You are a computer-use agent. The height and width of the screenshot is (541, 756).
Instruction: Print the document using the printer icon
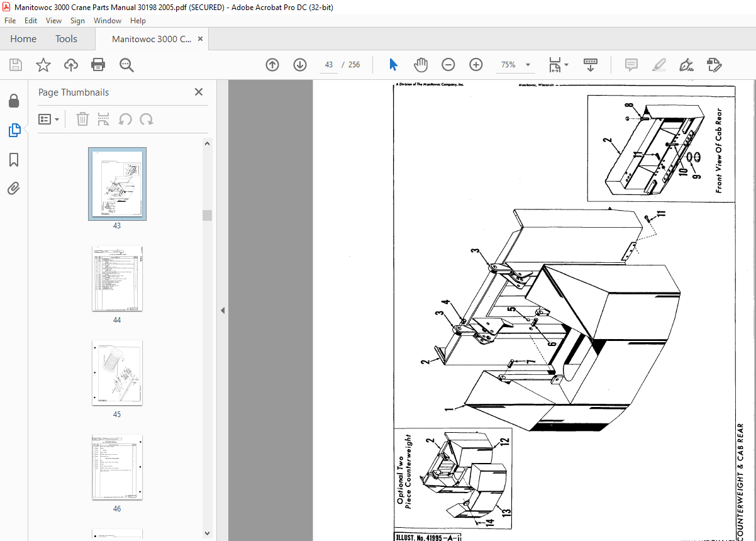98,65
